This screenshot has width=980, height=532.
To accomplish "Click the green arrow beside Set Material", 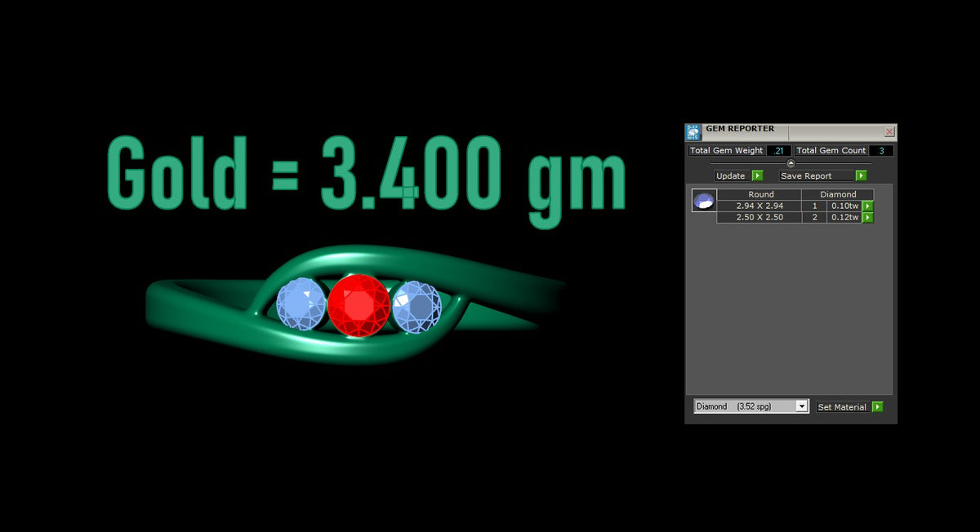I will 877,406.
